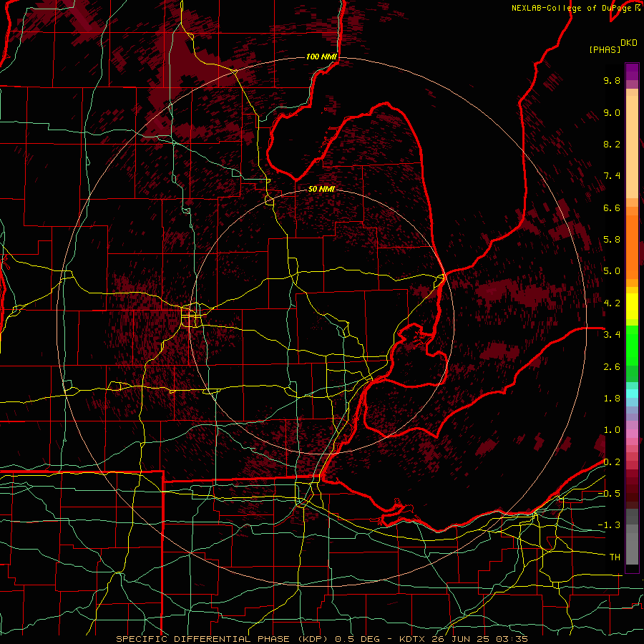Click the Specific Differential Phase caption text
Viewport: 644px width, 644px height.
tap(322, 639)
